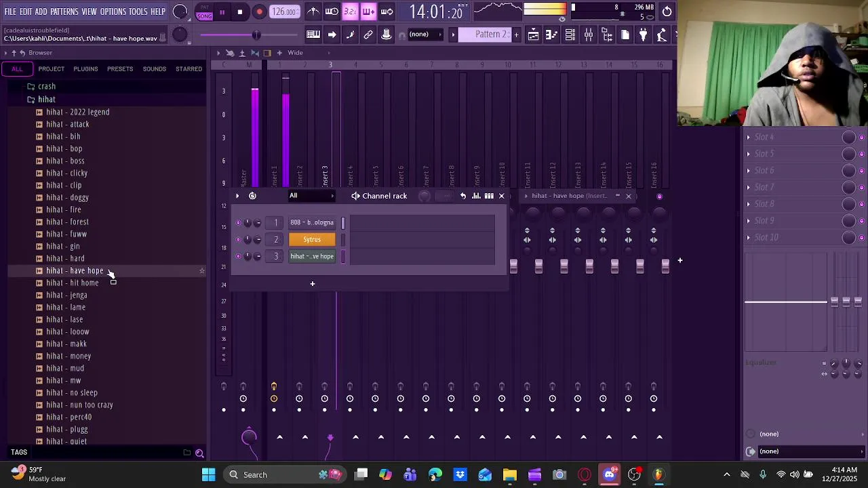The image size is (868, 488).
Task: Switch to the STARRED browser tab
Action: (x=189, y=69)
